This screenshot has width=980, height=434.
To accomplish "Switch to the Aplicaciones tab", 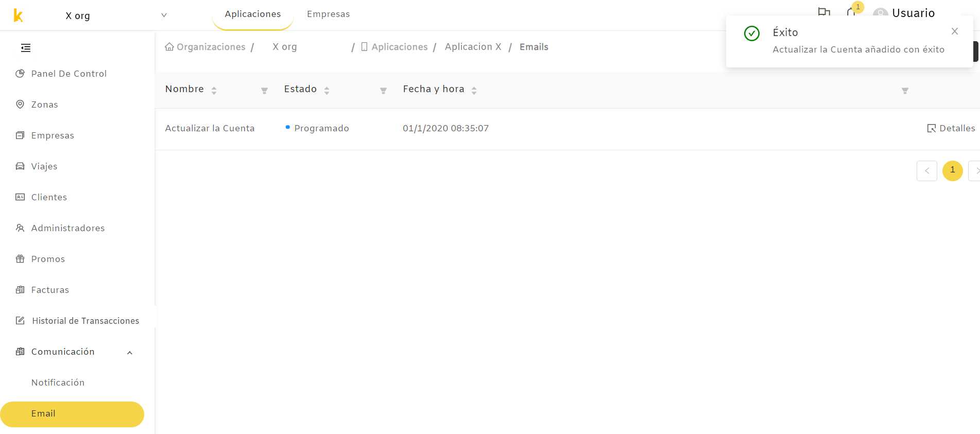I will [x=253, y=14].
